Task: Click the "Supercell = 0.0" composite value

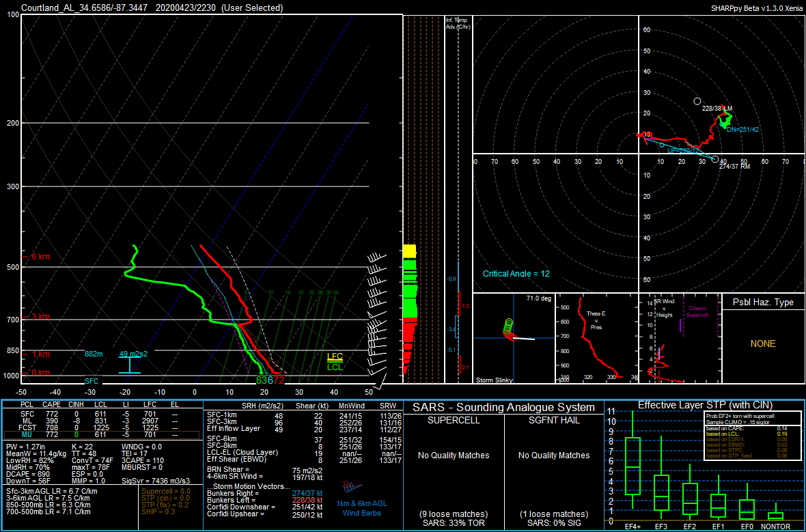Action: [165, 492]
